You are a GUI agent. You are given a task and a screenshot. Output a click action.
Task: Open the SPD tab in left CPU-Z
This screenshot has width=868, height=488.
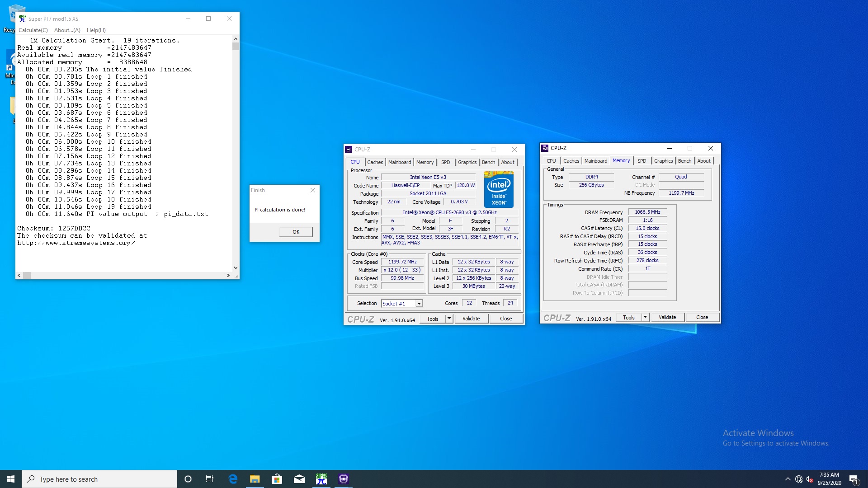(x=445, y=162)
